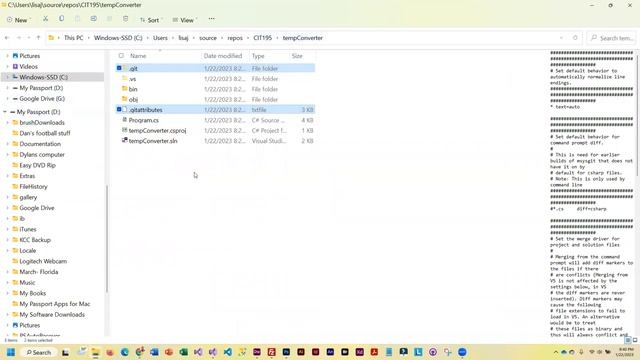The image size is (640, 360).
Task: Click the Program.cs file icon
Action: pyautogui.click(x=125, y=120)
